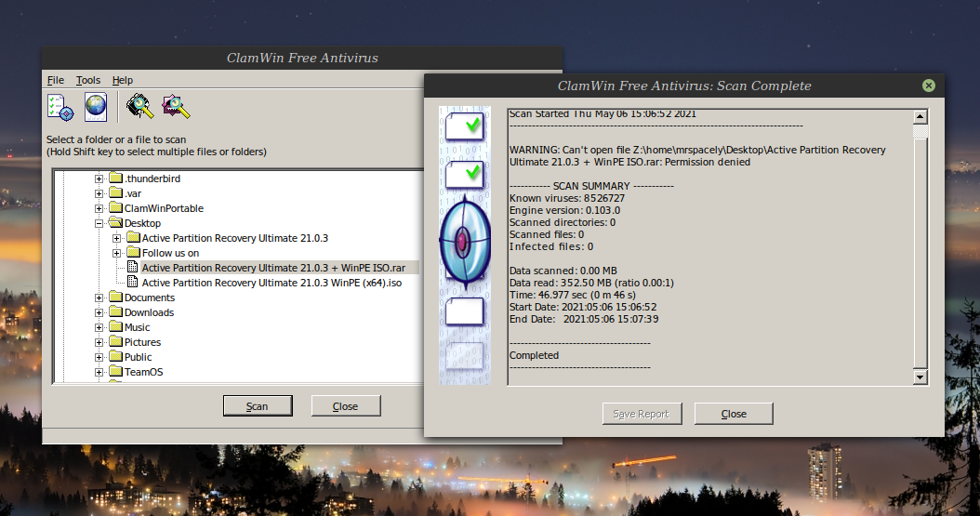This screenshot has height=516, width=980.
Task: Click scroll up arrow in scan report
Action: click(920, 117)
